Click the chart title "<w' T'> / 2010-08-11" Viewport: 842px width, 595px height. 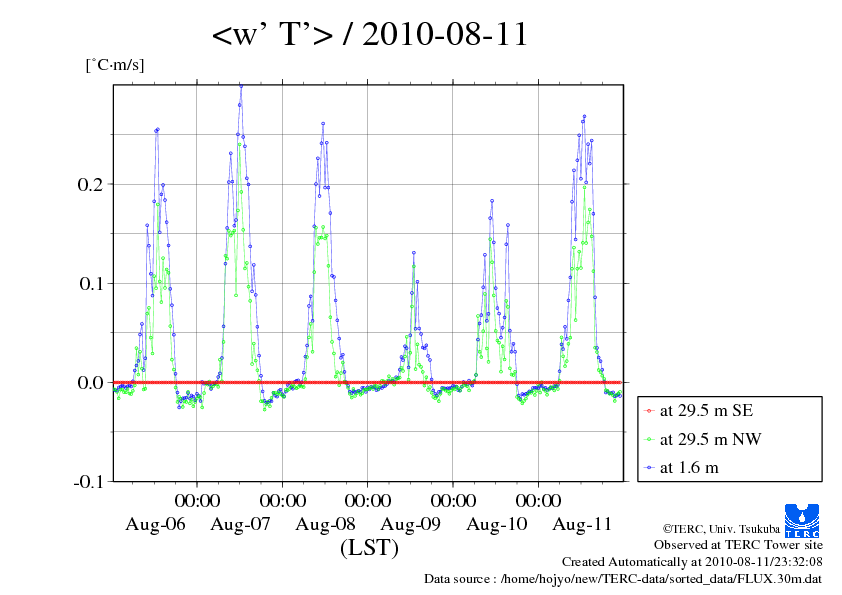pos(370,34)
